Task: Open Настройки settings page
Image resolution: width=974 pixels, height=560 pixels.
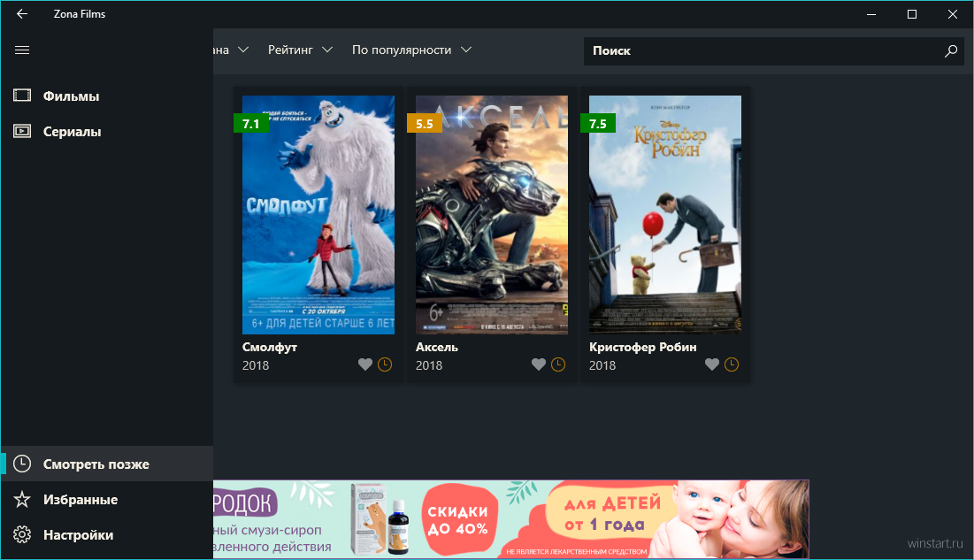Action: (x=107, y=534)
